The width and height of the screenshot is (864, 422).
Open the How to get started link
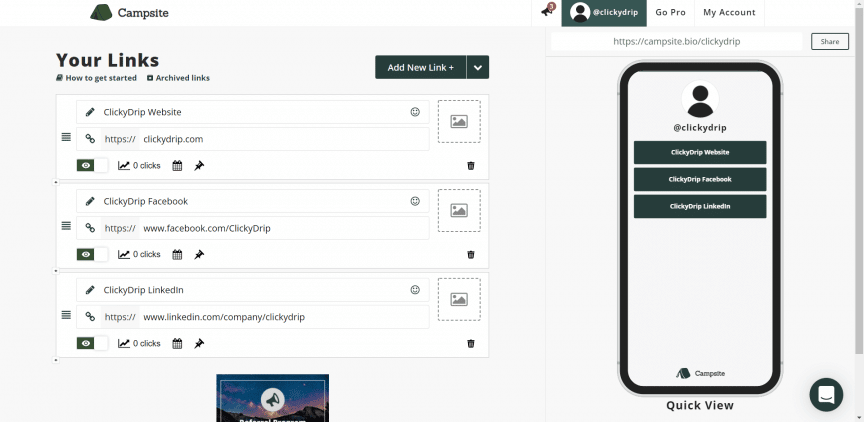click(100, 78)
